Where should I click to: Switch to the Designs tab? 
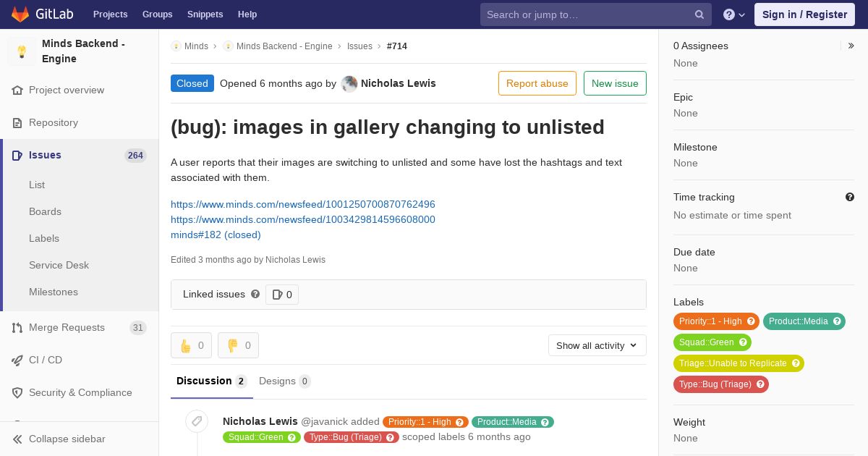285,381
